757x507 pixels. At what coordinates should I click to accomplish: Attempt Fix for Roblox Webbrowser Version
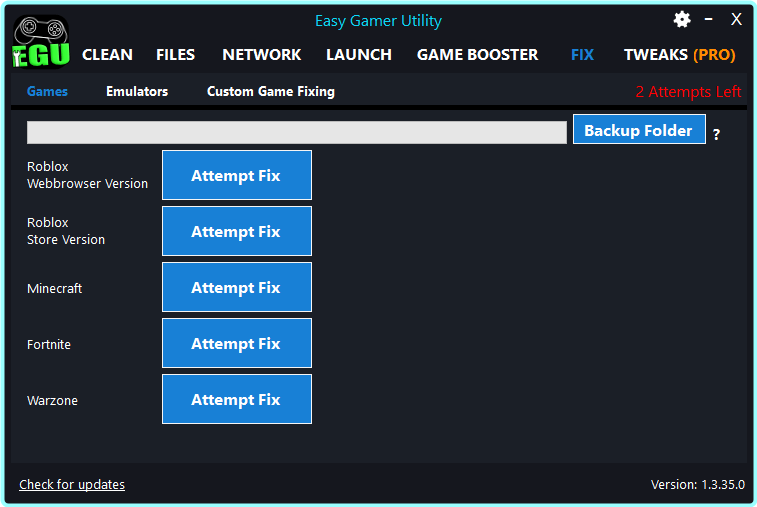236,175
